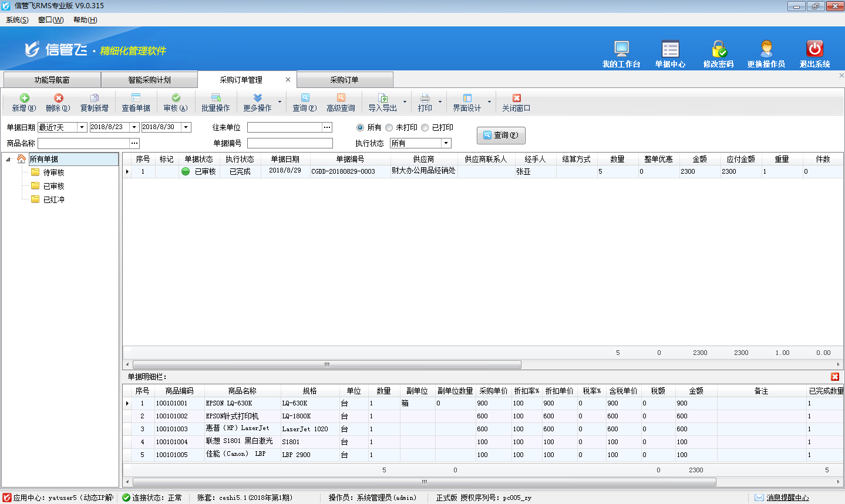Image resolution: width=845 pixels, height=504 pixels.
Task: Click the 关闭窗口 toolbar icon
Action: click(516, 98)
